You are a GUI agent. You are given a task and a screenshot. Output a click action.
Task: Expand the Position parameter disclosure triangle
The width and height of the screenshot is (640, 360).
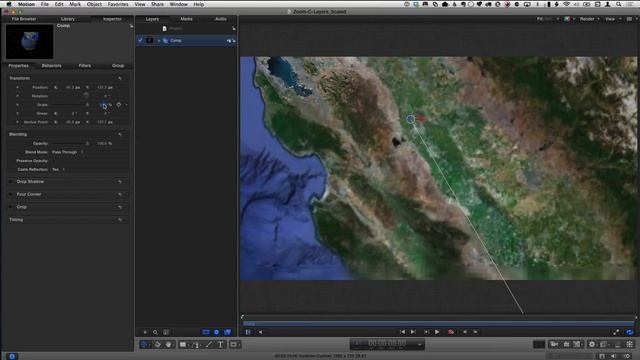click(17, 87)
